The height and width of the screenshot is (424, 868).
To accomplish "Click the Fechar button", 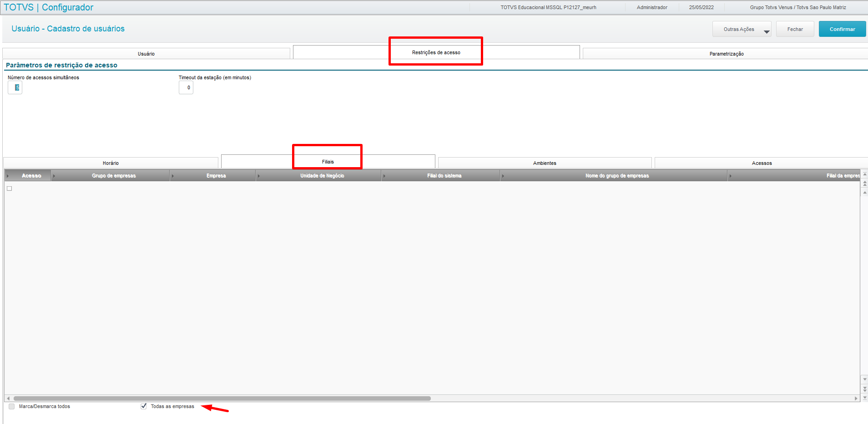I will click(795, 29).
